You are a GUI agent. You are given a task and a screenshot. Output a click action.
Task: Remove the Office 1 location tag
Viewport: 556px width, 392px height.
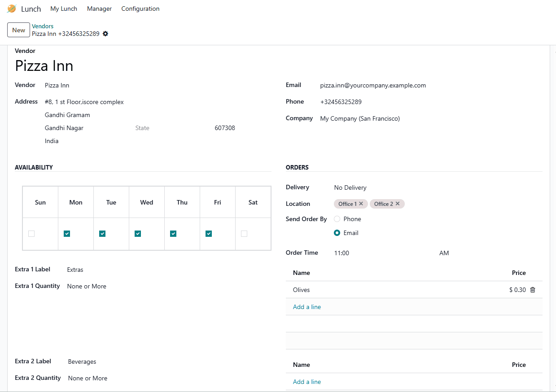coord(361,204)
